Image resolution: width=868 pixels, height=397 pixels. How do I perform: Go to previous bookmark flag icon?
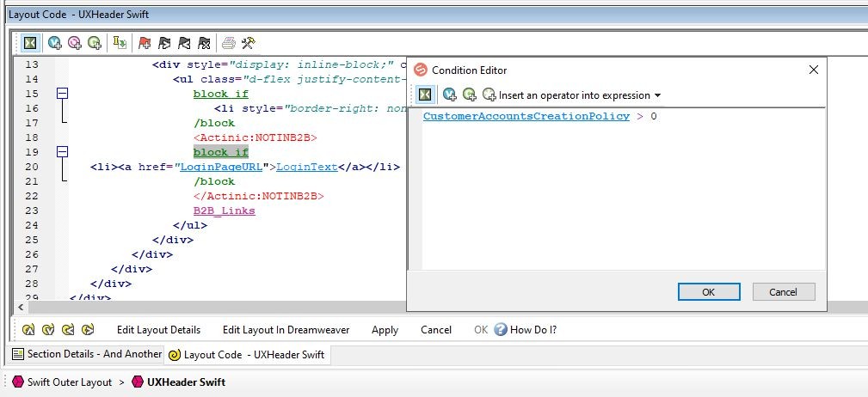pyautogui.click(x=184, y=43)
